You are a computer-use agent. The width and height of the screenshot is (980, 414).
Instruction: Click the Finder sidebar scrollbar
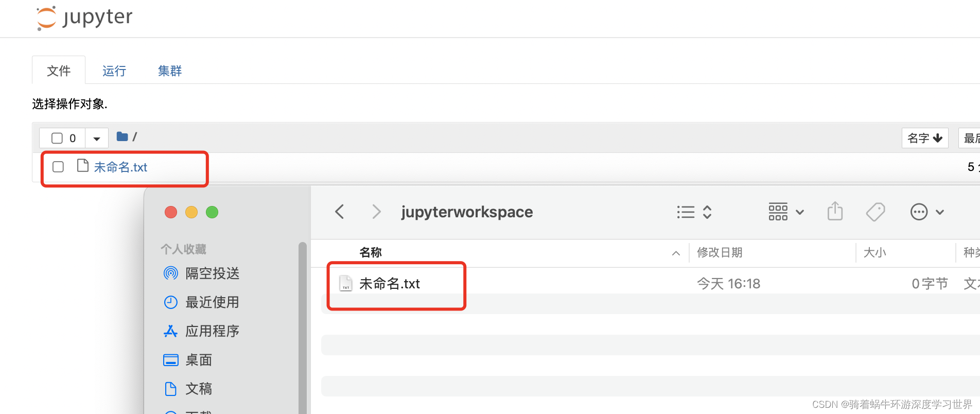(x=303, y=327)
